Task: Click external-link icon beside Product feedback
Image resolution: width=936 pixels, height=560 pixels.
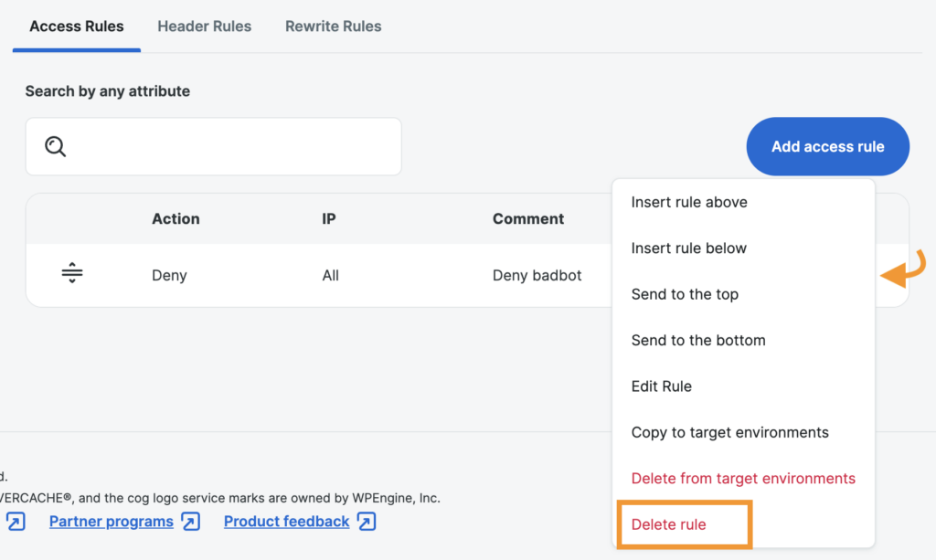Action: click(367, 522)
